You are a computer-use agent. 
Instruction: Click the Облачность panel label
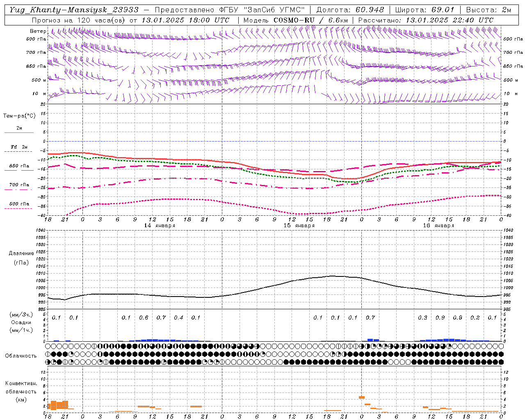[x=21, y=356]
